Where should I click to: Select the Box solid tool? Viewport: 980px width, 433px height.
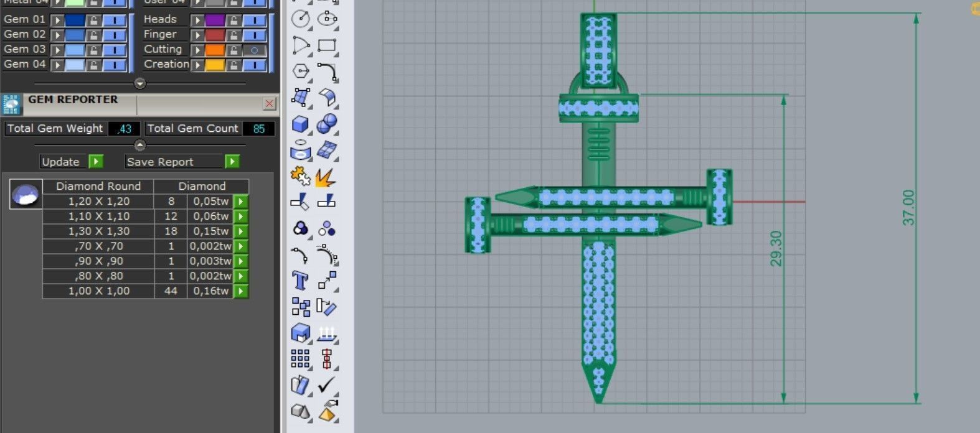pos(301,124)
